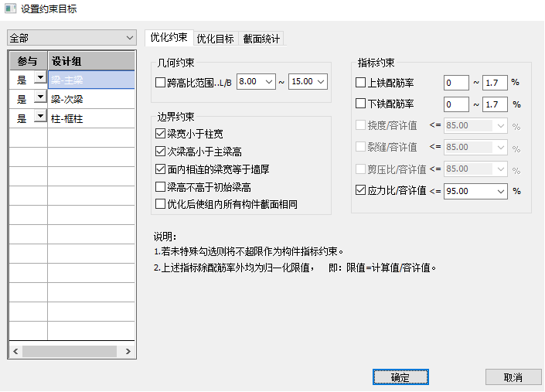Open the 95.00 stress ratio dropdown

(500, 190)
